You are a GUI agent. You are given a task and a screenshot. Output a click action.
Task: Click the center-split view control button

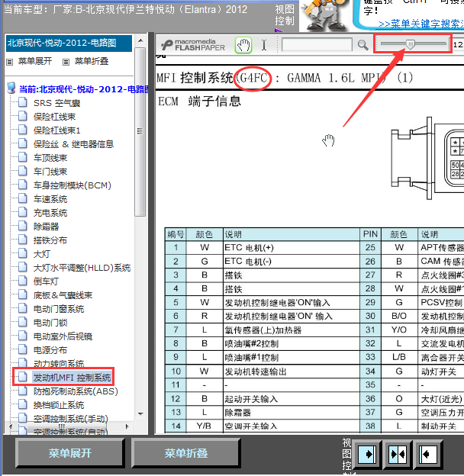[398, 454]
